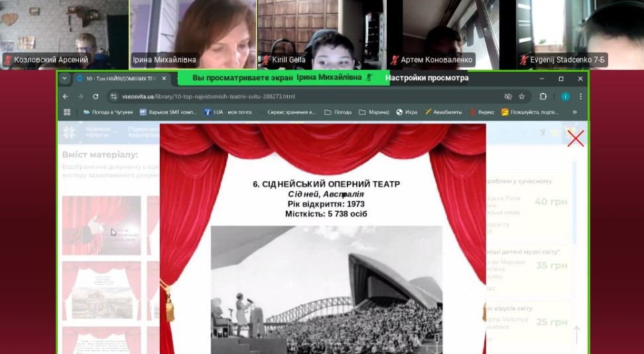The image size is (644, 354).
Task: Click the vseosvita snowflake logo
Action: (69, 132)
